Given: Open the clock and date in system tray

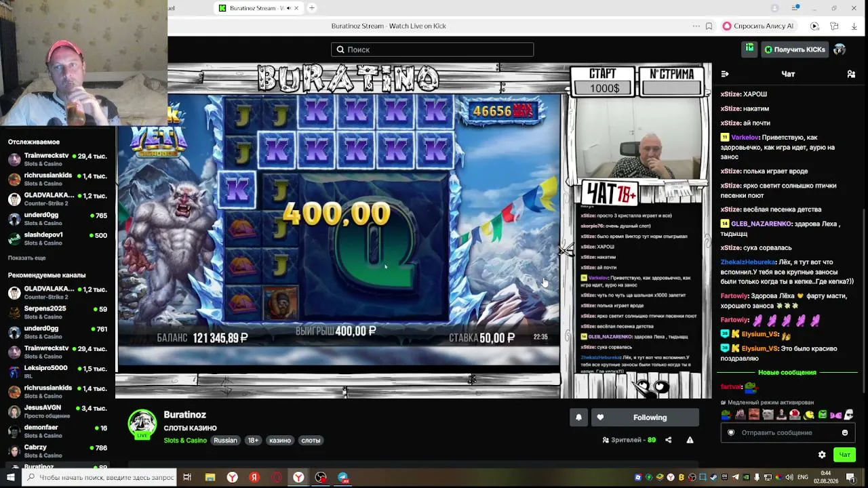Looking at the screenshot, I should tap(826, 477).
